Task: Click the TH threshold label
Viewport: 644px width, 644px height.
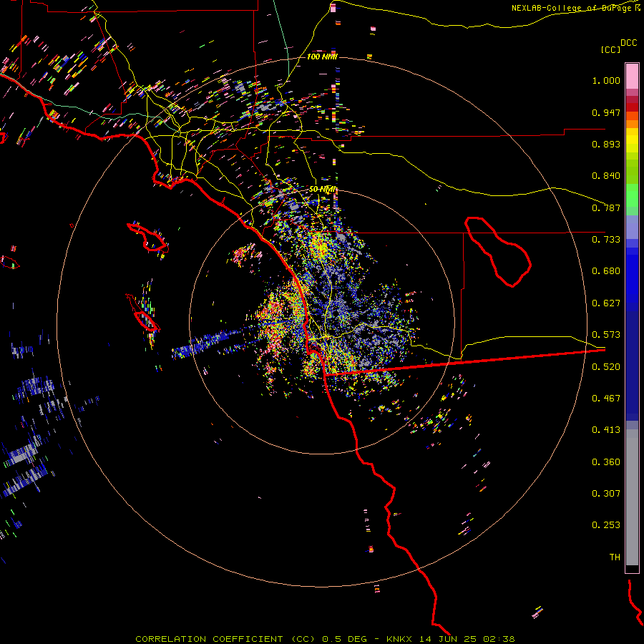Action: (615, 557)
